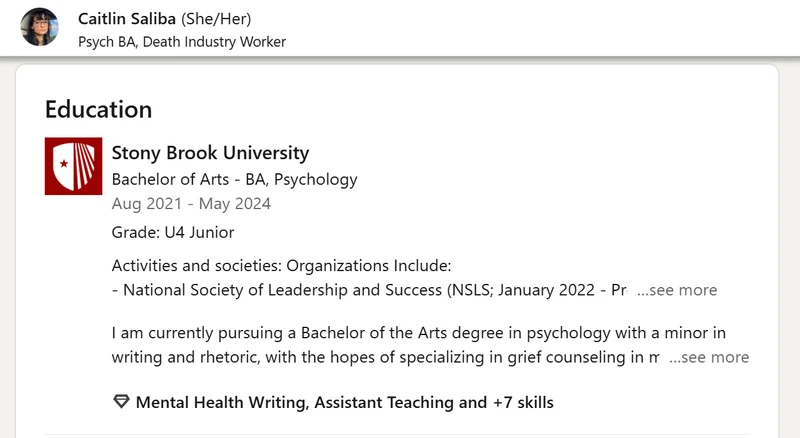
Task: Click the diamond skills icon
Action: point(121,402)
